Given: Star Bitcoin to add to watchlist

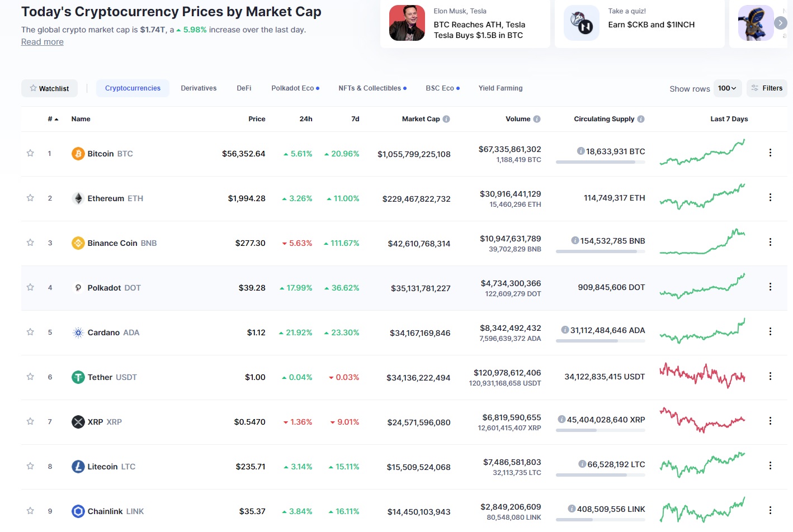Looking at the screenshot, I should pyautogui.click(x=30, y=153).
